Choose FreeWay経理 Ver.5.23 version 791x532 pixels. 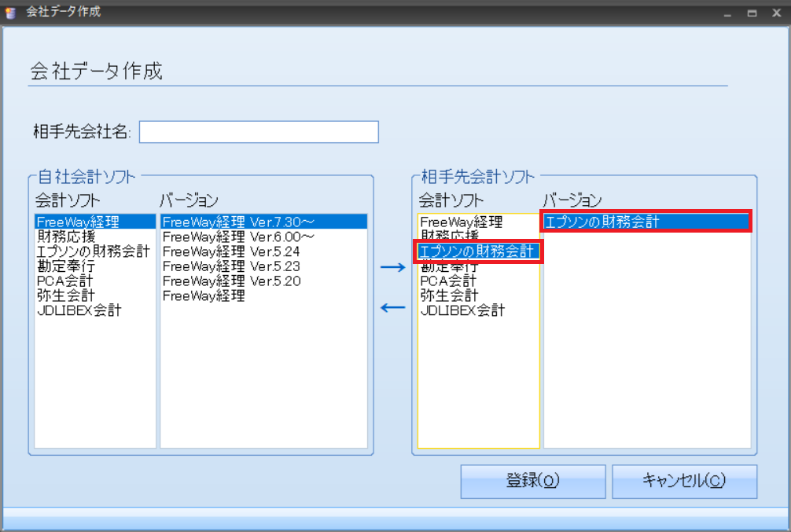231,266
